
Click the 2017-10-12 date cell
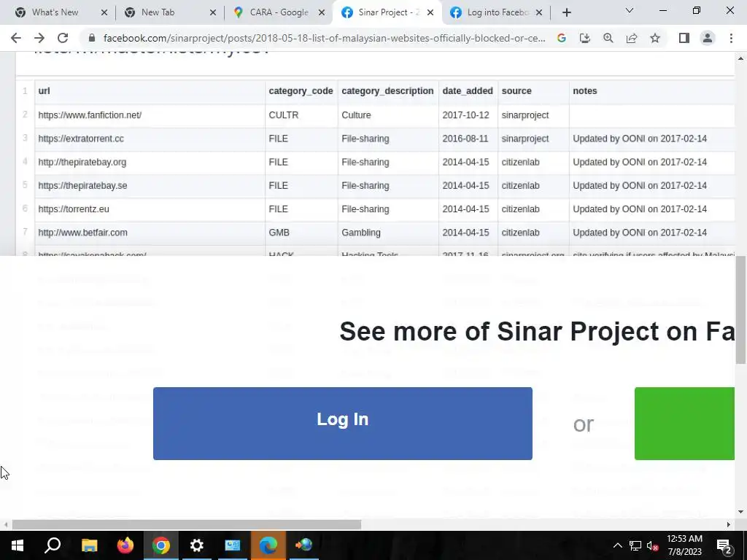pyautogui.click(x=468, y=115)
